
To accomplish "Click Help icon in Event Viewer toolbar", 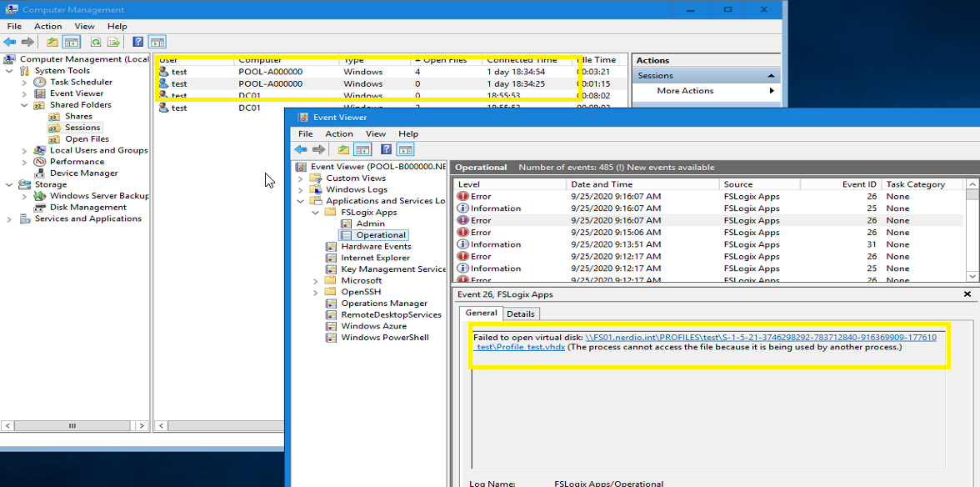I will (387, 149).
